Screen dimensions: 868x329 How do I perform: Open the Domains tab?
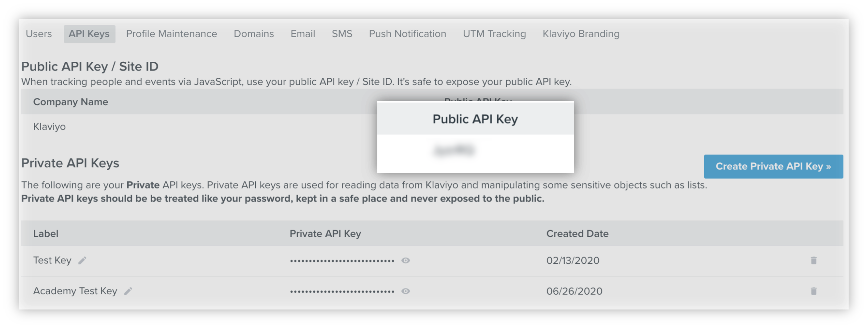click(254, 34)
